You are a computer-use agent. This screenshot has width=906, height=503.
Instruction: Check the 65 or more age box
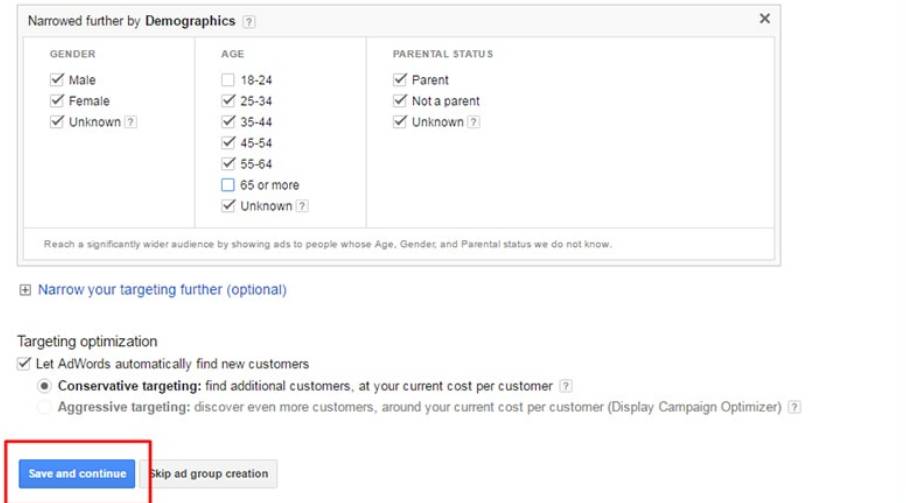point(228,185)
